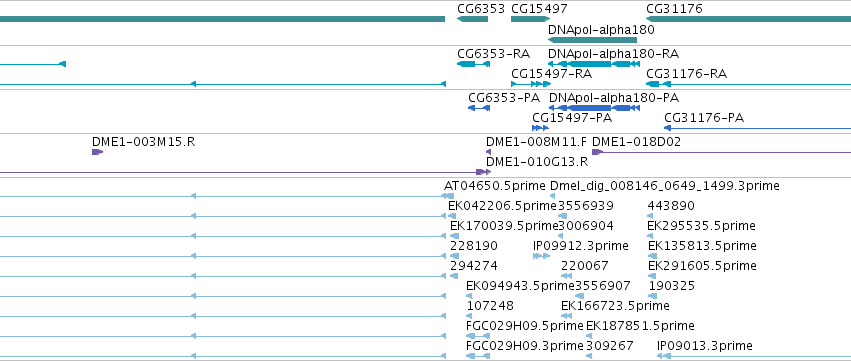851x361 pixels.
Task: Select the CG15497-RA transcript arrows
Action: tap(531, 84)
